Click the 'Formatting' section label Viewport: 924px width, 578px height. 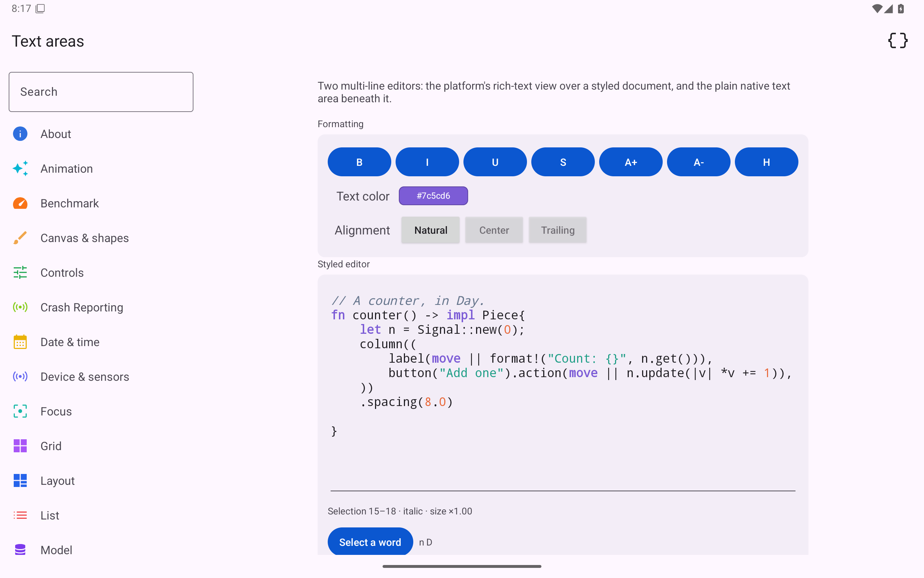[340, 124]
